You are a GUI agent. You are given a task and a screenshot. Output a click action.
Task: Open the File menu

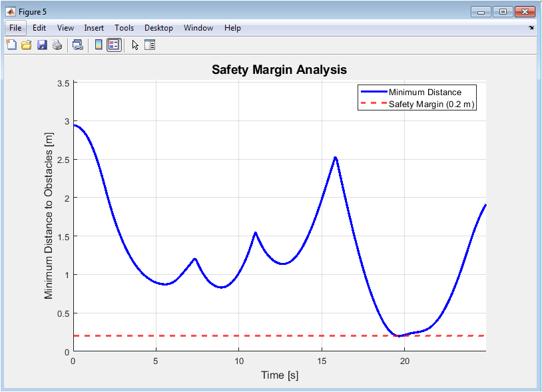coord(15,28)
